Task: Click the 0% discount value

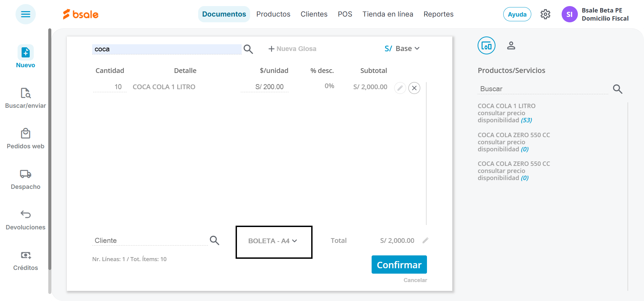Action: pos(329,86)
